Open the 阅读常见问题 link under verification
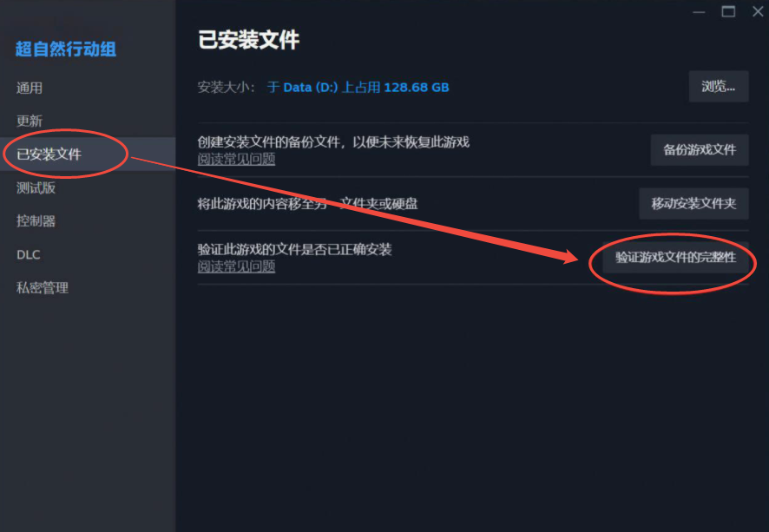The height and width of the screenshot is (532, 769). [x=236, y=266]
